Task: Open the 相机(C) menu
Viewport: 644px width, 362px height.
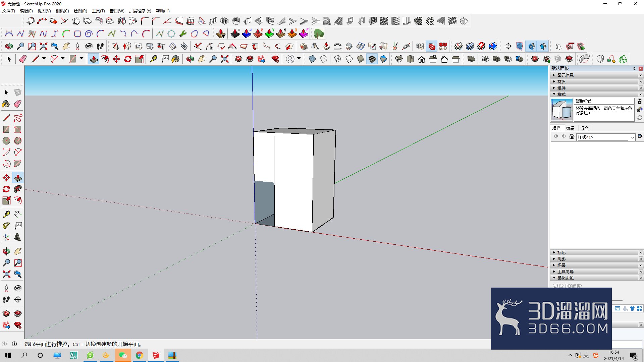Action: (x=62, y=11)
